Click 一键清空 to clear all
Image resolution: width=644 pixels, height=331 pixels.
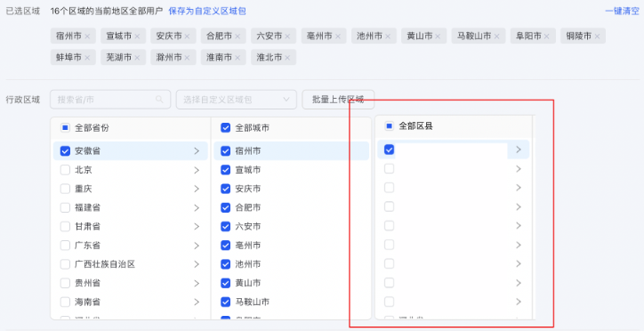623,11
